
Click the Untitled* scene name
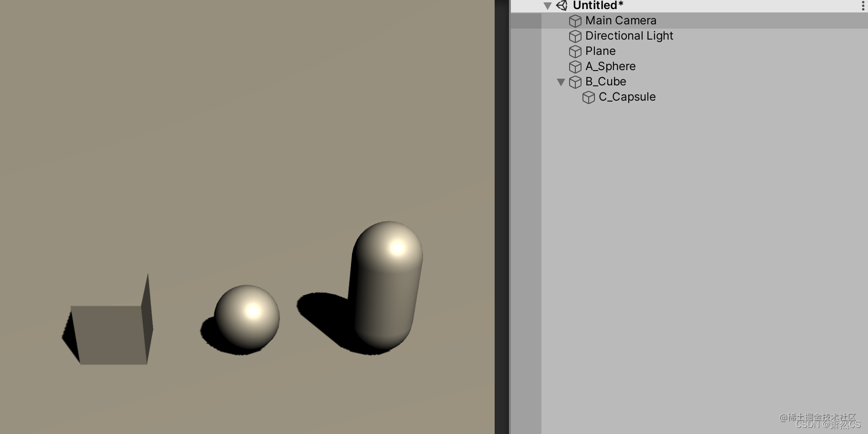[597, 5]
